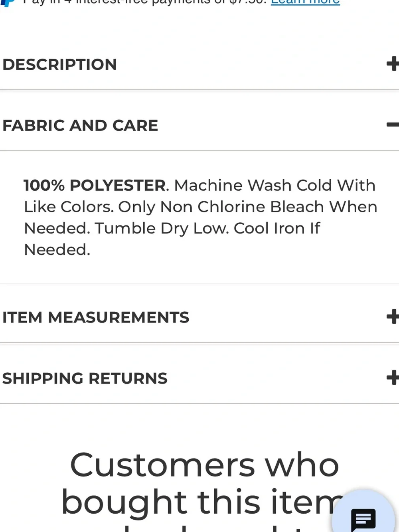The height and width of the screenshot is (532, 399).
Task: Expand Description using its plus icon
Action: (393, 64)
